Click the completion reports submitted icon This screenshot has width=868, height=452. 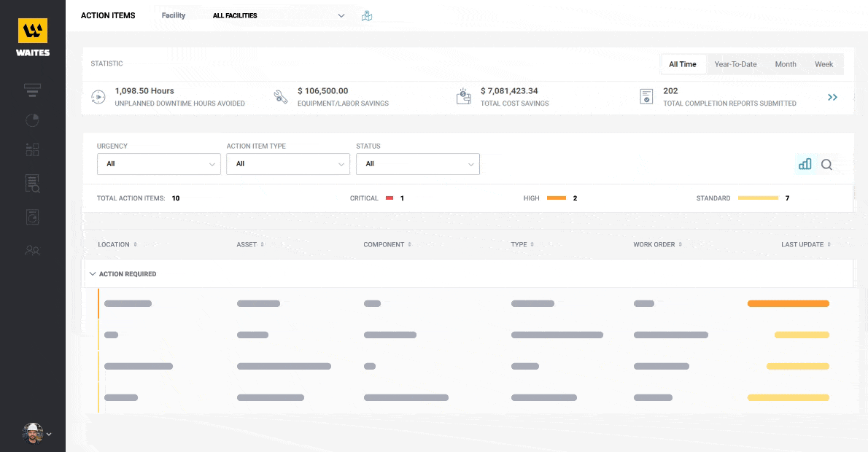646,97
